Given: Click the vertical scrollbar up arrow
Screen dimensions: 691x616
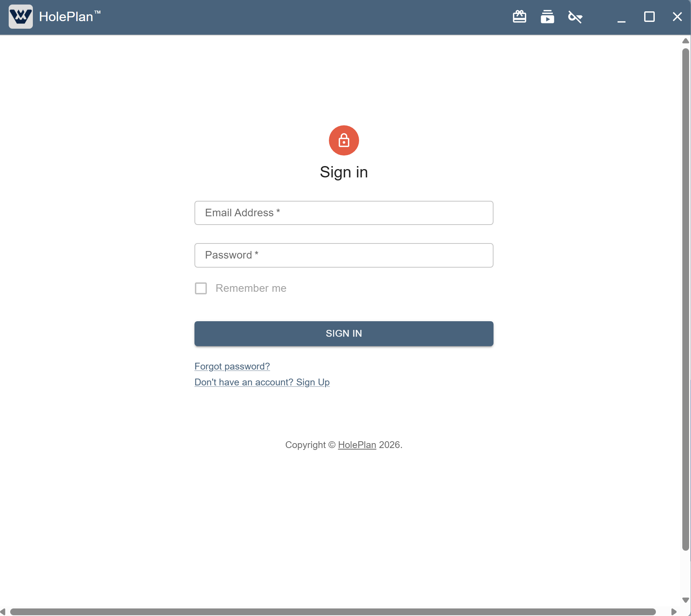Looking at the screenshot, I should point(686,41).
